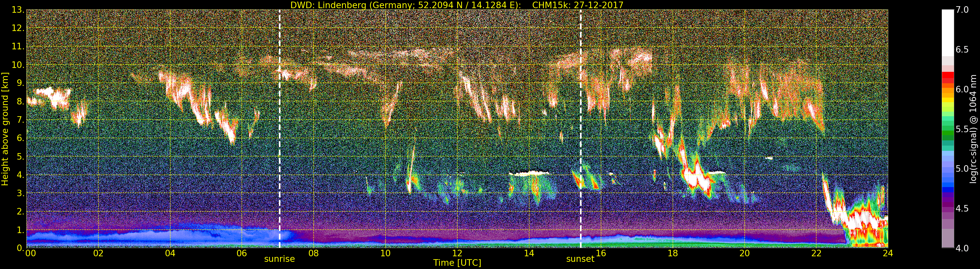Click the y-axis tick label '10.'
980x269 pixels.
click(x=18, y=65)
